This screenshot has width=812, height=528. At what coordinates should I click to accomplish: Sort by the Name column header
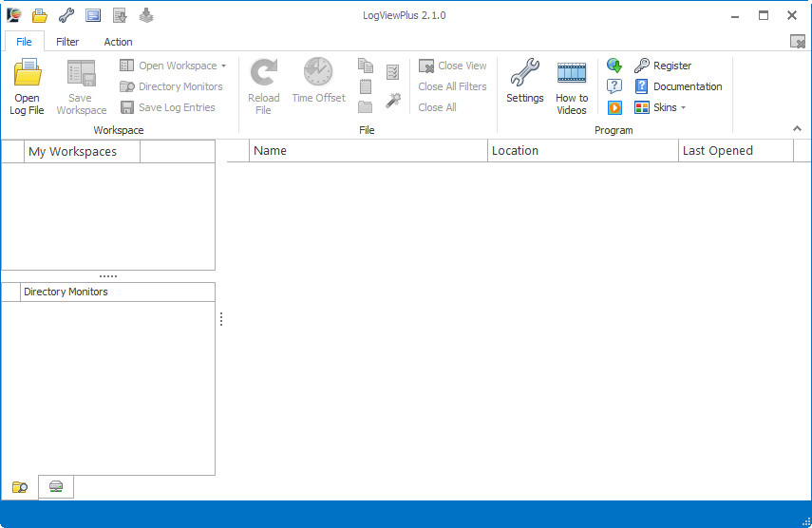368,151
